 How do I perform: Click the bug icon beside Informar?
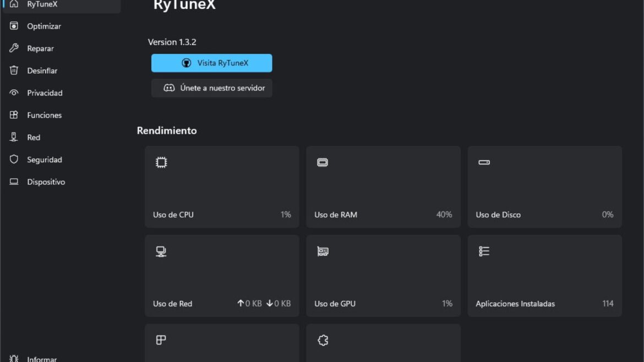tap(14, 358)
